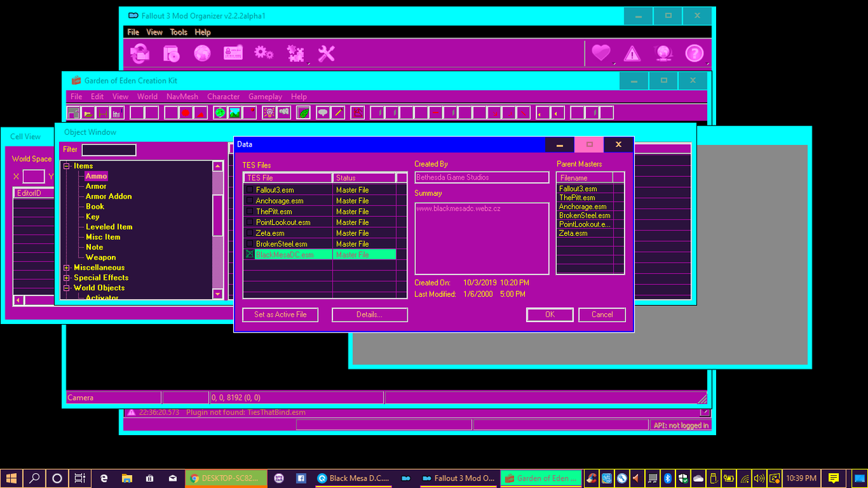Open the NavMesh menu
The image size is (868, 488).
[x=182, y=97]
